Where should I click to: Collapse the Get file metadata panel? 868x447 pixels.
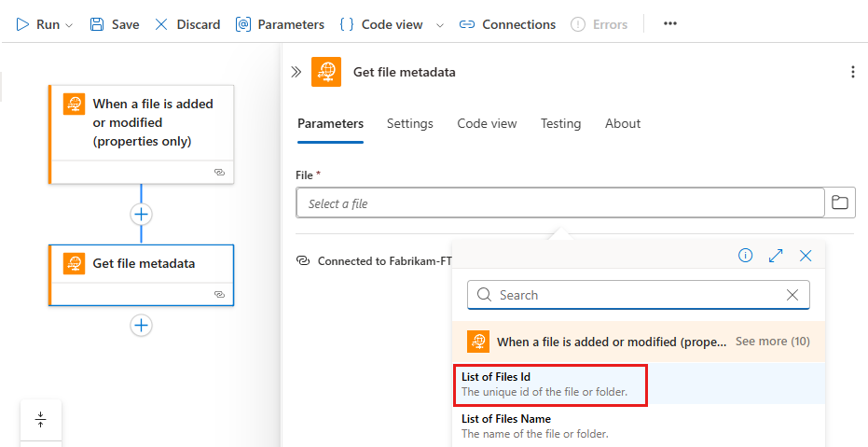point(296,72)
